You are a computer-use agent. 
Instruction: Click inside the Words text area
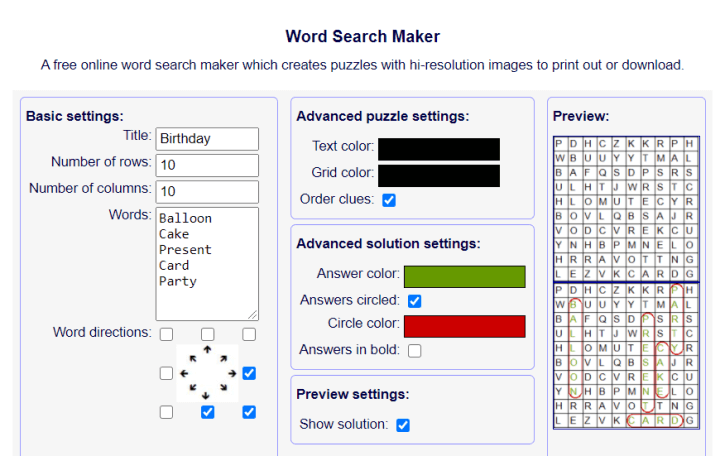point(207,264)
